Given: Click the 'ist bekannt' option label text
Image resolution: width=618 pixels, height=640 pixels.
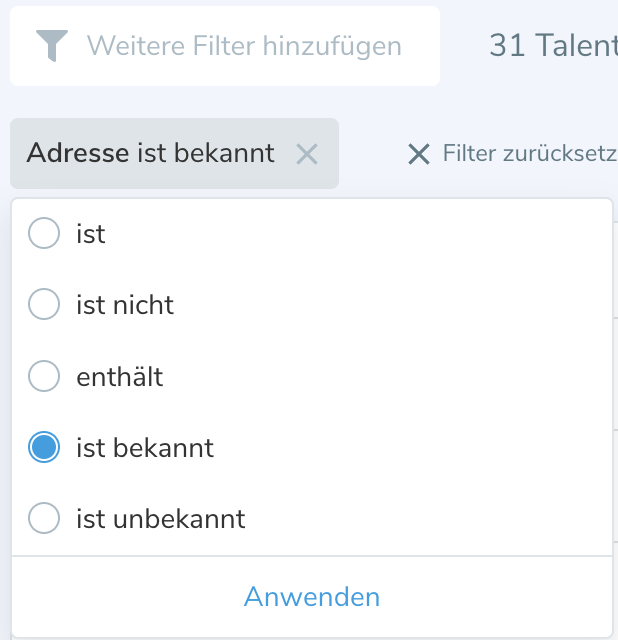Looking at the screenshot, I should pyautogui.click(x=145, y=448).
